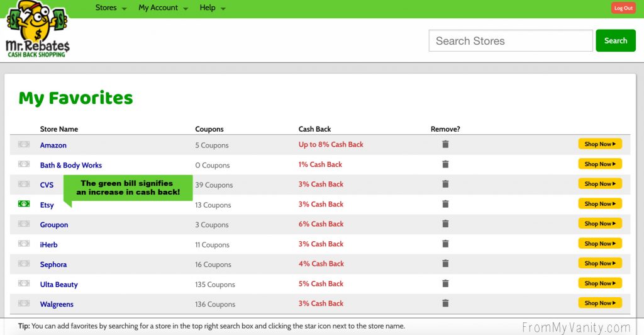Click '16 Coupons' for Sephora
The height and width of the screenshot is (335, 644).
point(213,264)
